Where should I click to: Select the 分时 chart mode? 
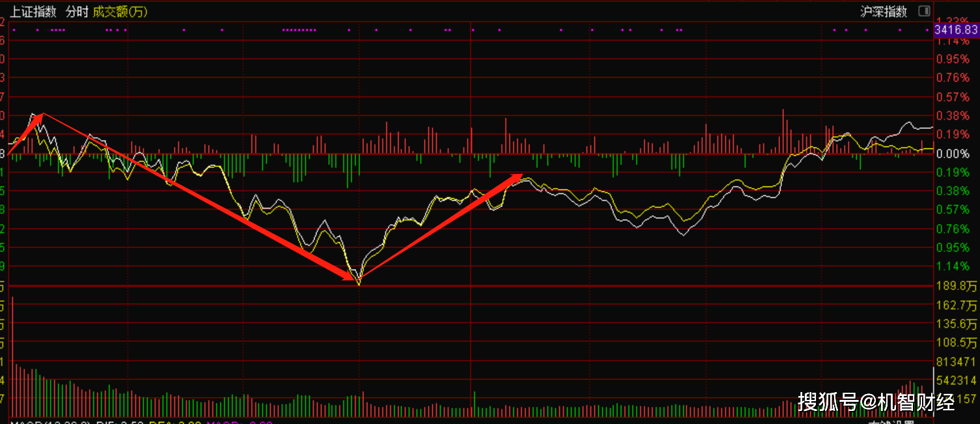76,12
